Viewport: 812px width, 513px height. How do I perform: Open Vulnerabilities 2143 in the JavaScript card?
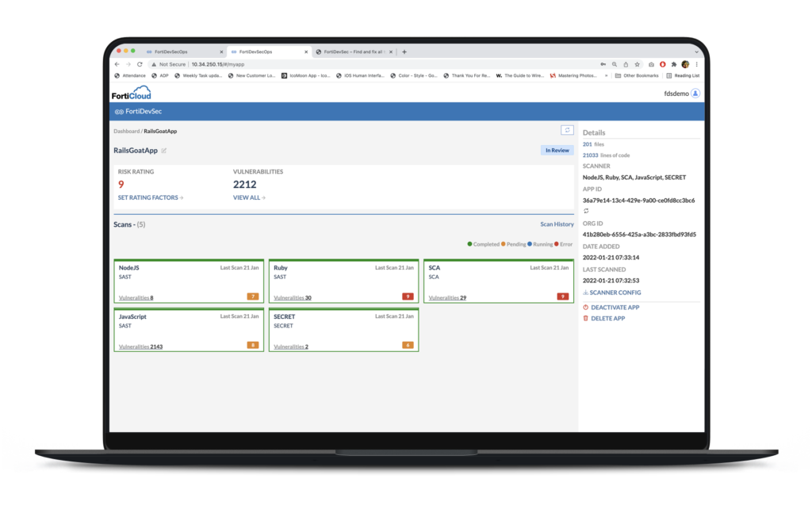[141, 346]
